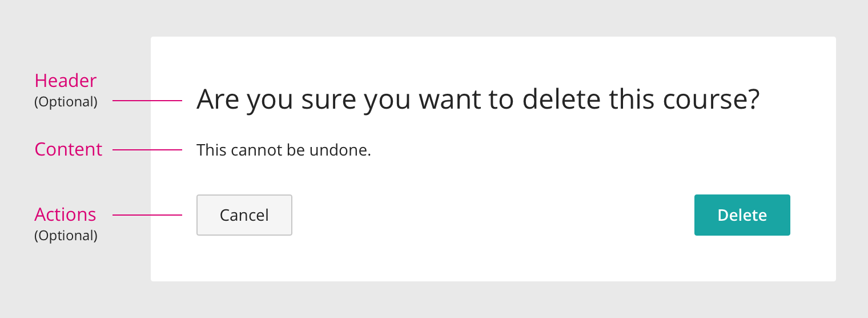This screenshot has height=318, width=868.
Task: Click the pink "Actions" annotation label
Action: pos(65,214)
